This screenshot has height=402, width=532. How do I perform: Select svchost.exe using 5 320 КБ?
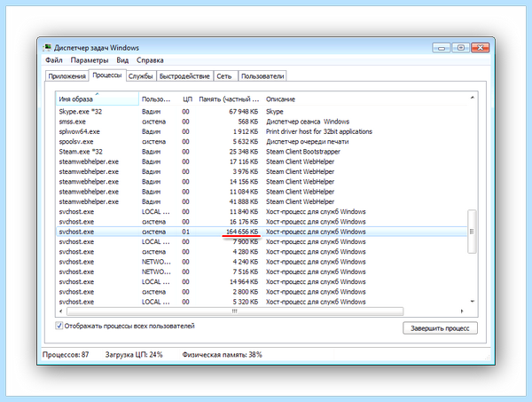[x=262, y=302]
